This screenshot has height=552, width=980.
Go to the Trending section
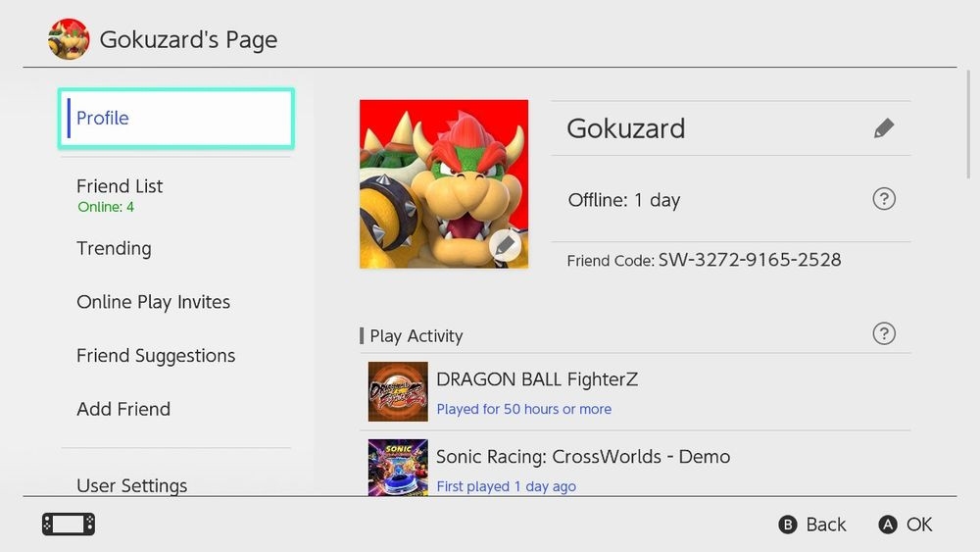[115, 248]
